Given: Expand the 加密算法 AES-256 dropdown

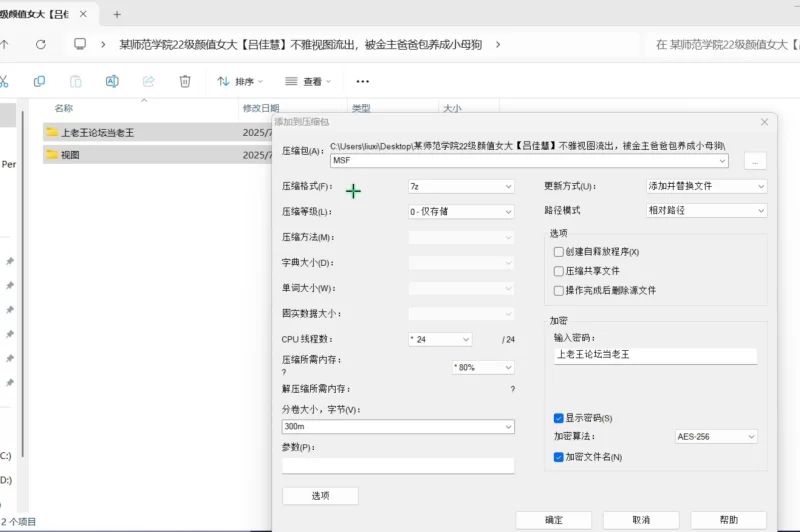Looking at the screenshot, I should coord(716,437).
